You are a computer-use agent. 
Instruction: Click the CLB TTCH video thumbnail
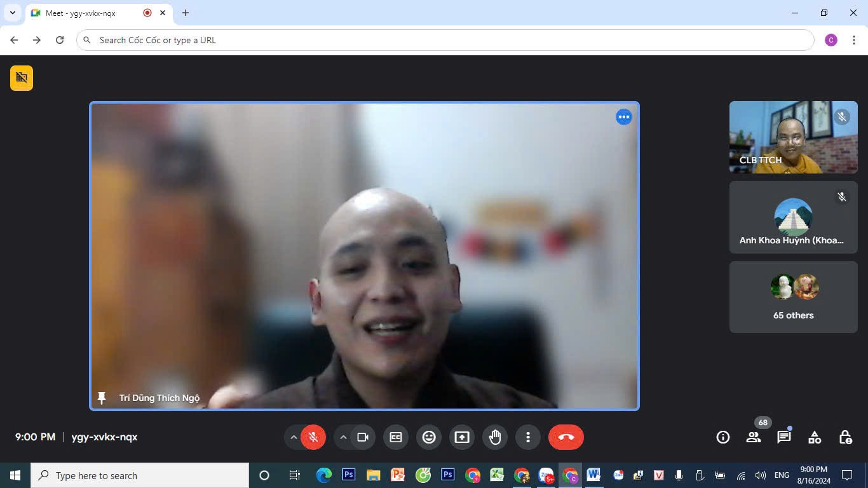[793, 137]
